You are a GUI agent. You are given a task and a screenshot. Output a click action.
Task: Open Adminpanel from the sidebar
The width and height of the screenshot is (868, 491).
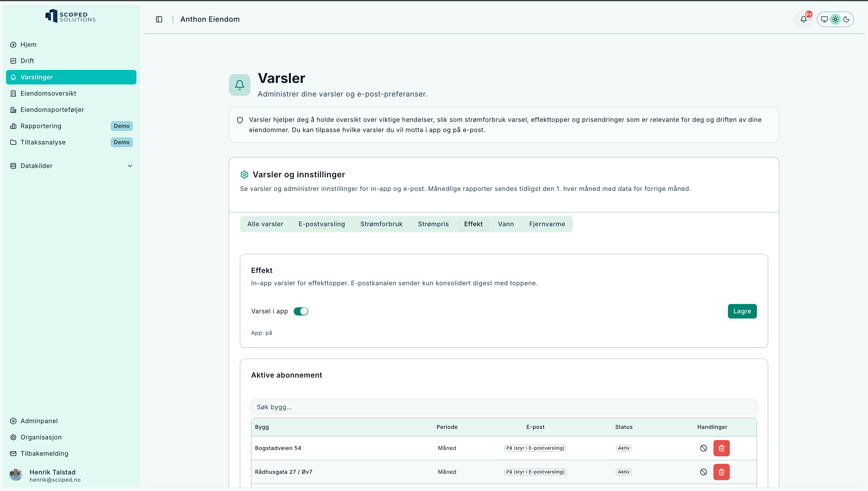coord(39,421)
